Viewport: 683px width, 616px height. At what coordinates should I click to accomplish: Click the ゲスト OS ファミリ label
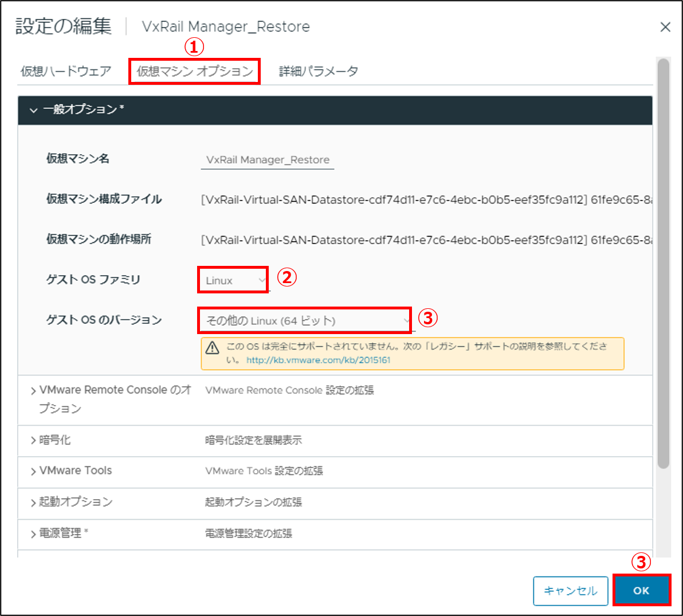pos(93,280)
